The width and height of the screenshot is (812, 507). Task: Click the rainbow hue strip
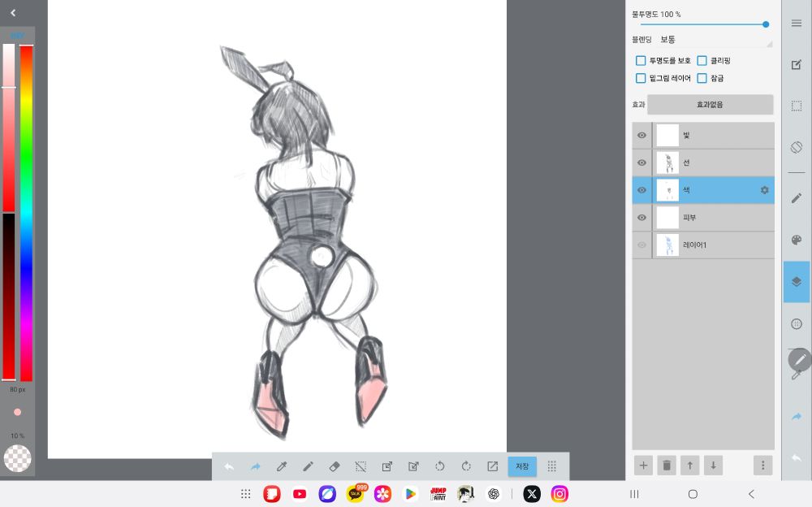tap(27, 213)
